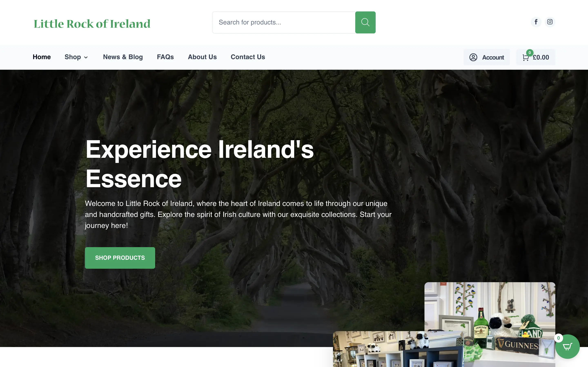The height and width of the screenshot is (367, 588).
Task: Expand the Shop dropdown menu
Action: click(x=77, y=57)
